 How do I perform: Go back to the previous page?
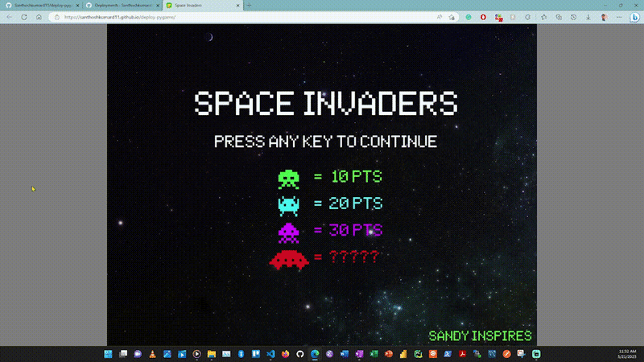10,17
